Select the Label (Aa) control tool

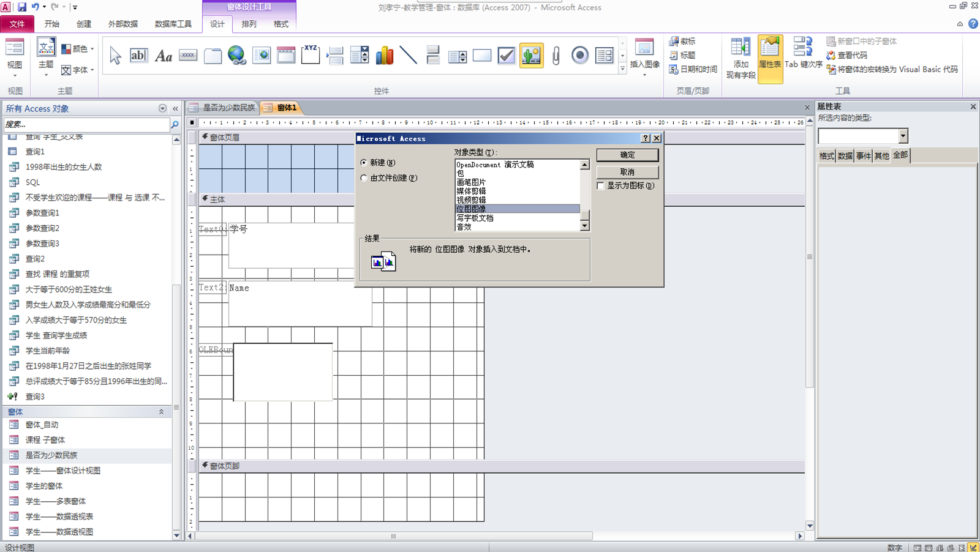click(x=163, y=56)
